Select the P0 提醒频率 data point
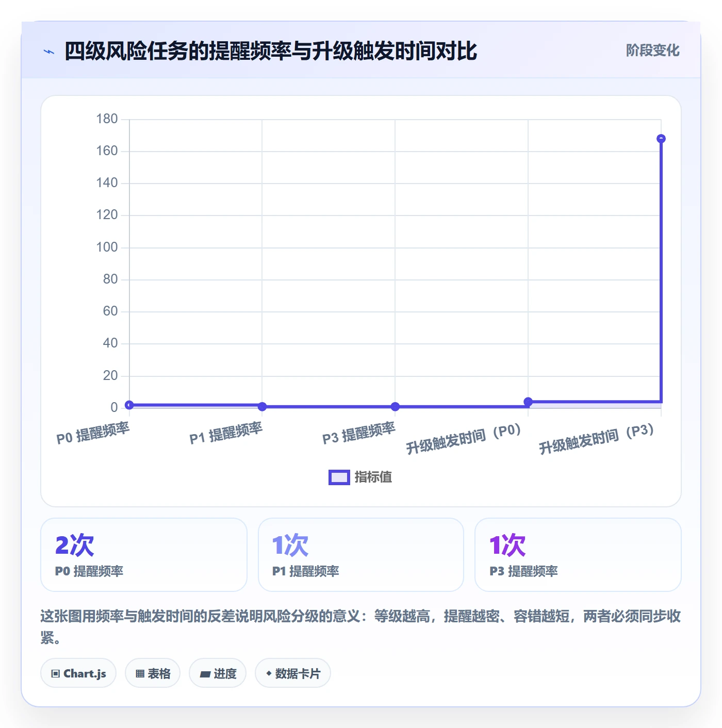Screen dimensions: 722x728 pos(129,405)
